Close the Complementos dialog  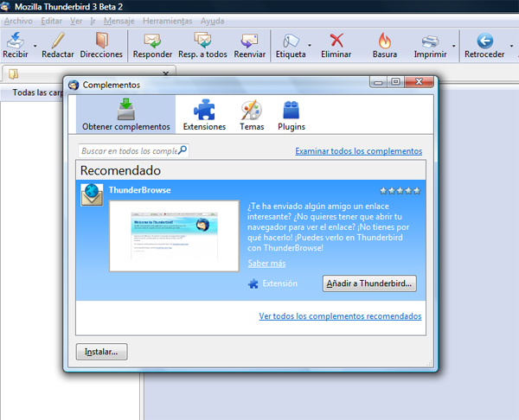pyautogui.click(x=419, y=82)
